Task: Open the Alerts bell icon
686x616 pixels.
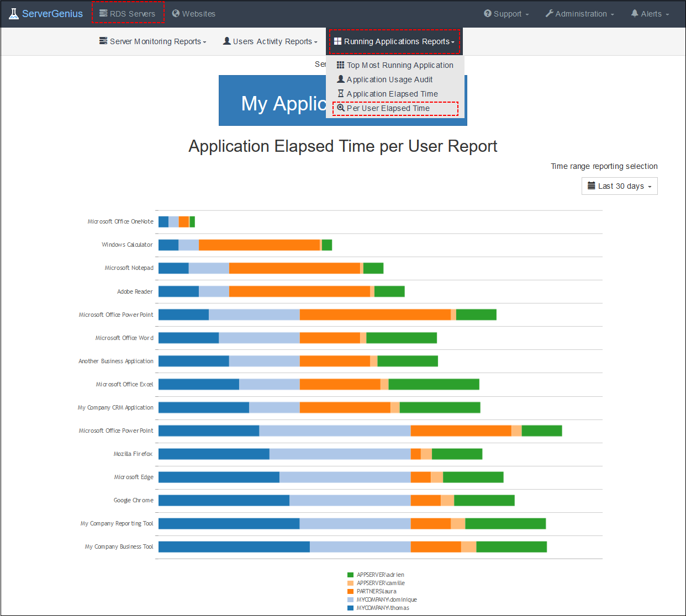Action: (x=634, y=14)
